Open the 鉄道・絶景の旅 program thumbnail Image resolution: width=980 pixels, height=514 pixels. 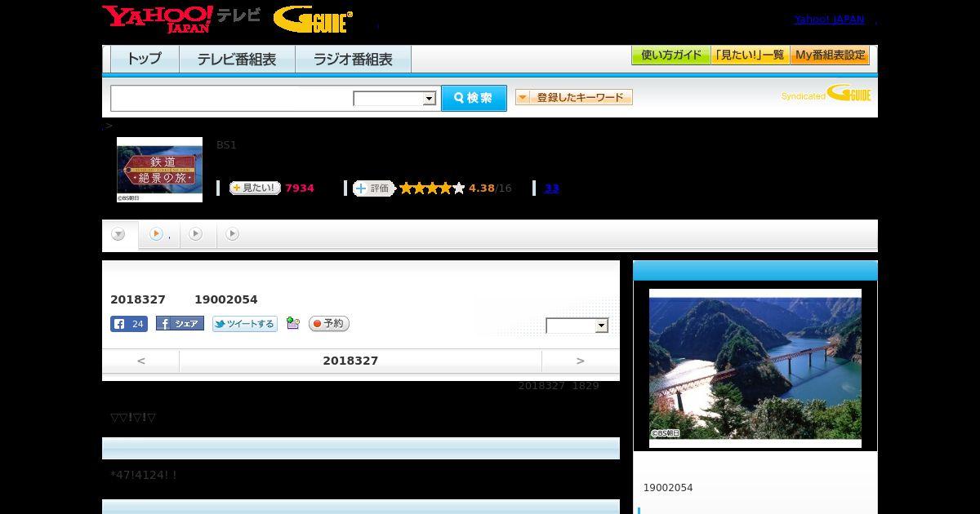pyautogui.click(x=159, y=170)
